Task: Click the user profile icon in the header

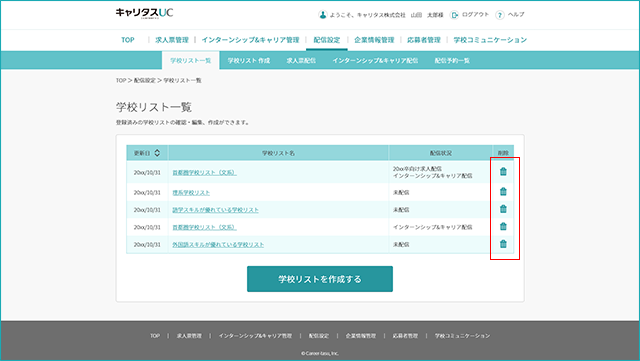Action: [322, 15]
